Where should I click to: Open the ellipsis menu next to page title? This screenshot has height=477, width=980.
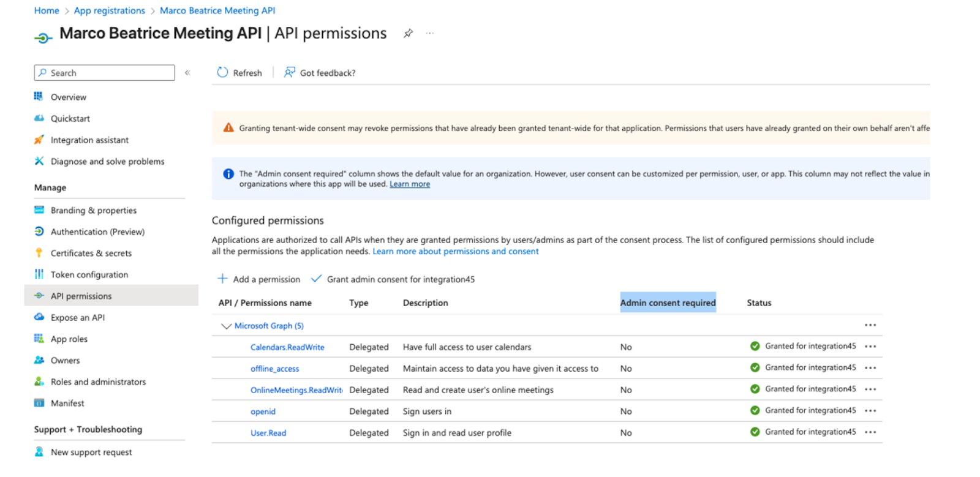pyautogui.click(x=430, y=34)
